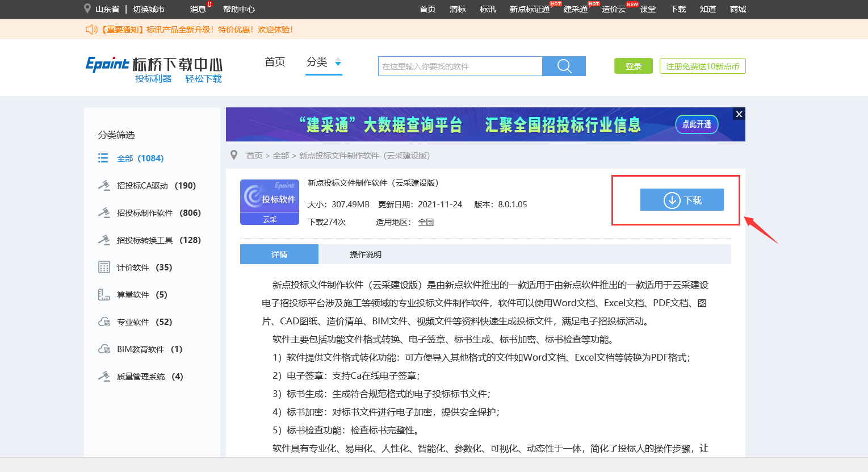Click the 更新日期: 2021-11-24 text
Viewport: 868px width, 472px height.
click(x=420, y=204)
